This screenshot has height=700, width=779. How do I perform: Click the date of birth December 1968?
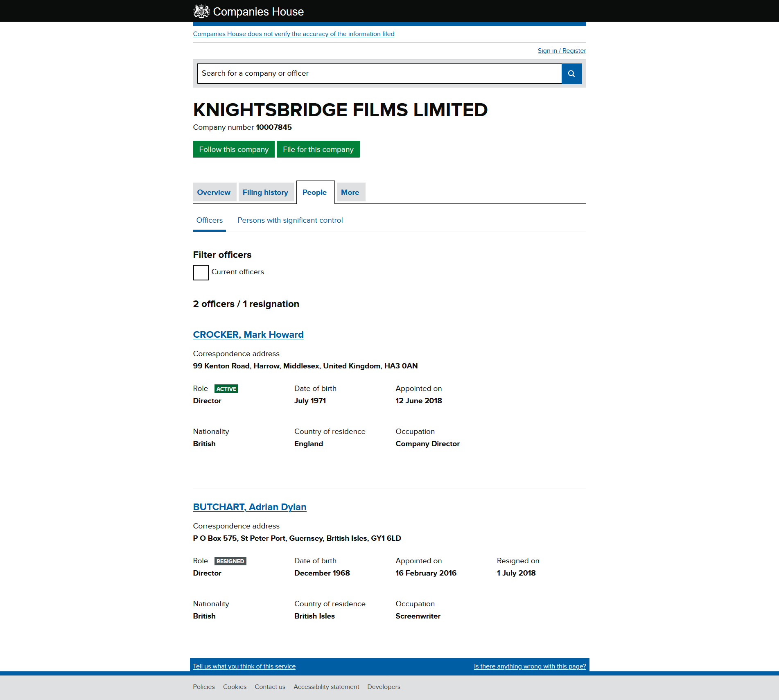pos(322,573)
